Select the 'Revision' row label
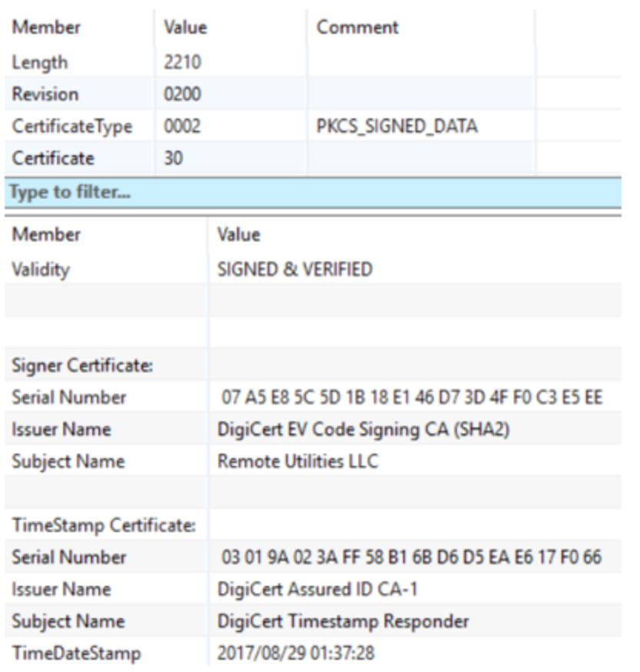This screenshot has width=640, height=672. click(x=45, y=95)
